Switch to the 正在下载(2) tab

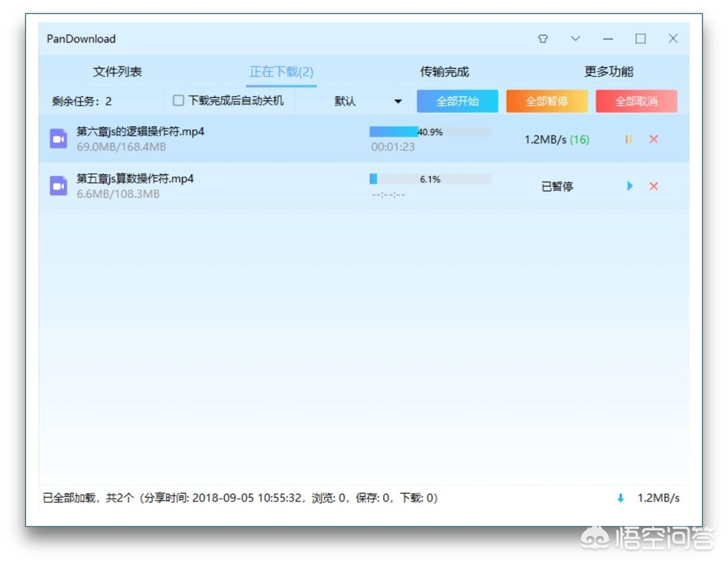[281, 72]
